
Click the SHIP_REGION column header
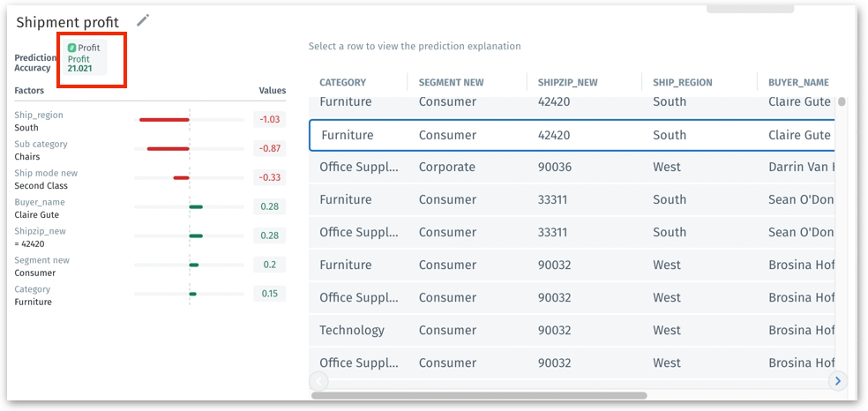682,83
